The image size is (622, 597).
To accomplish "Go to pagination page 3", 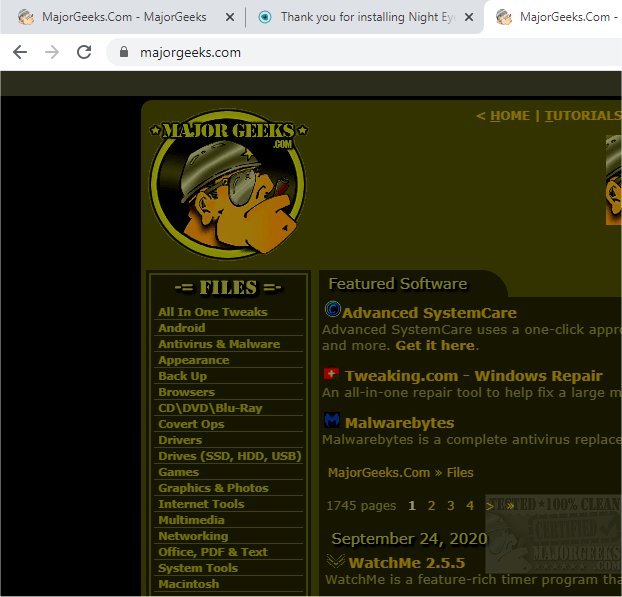I will pos(451,506).
